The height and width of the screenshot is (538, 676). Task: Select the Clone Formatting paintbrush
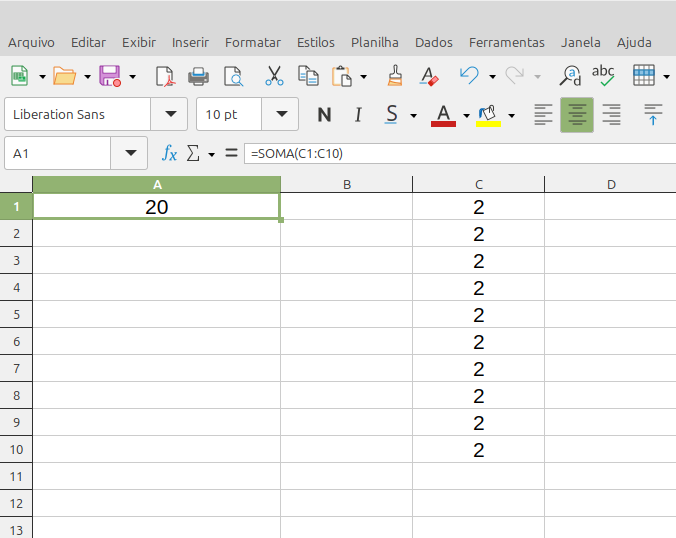(395, 76)
